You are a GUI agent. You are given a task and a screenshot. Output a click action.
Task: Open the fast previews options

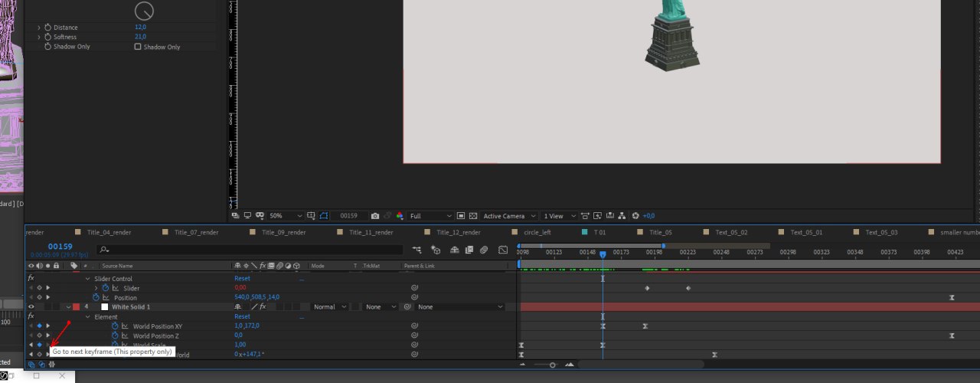point(597,216)
